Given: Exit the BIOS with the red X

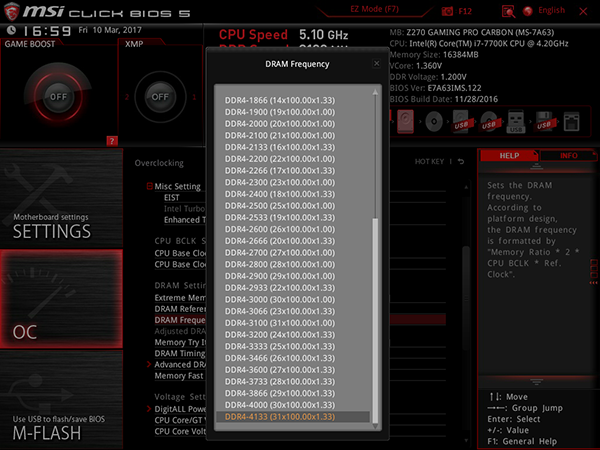Looking at the screenshot, I should coord(583,11).
